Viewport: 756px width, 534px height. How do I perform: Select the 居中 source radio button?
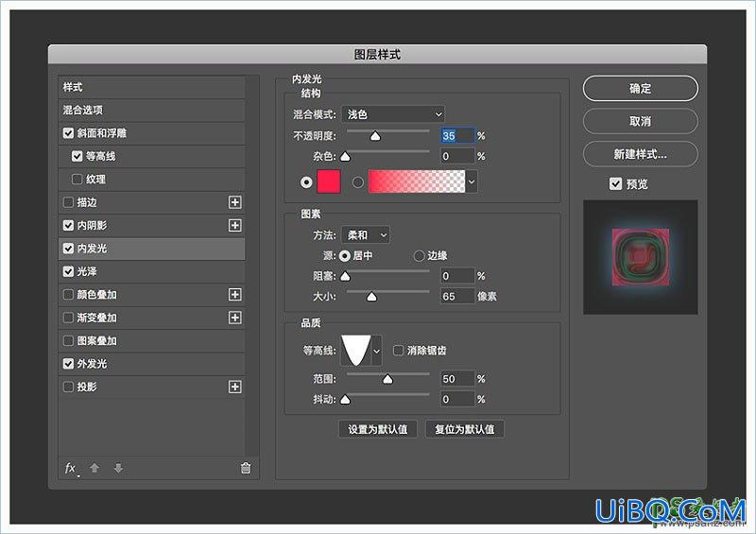[345, 256]
